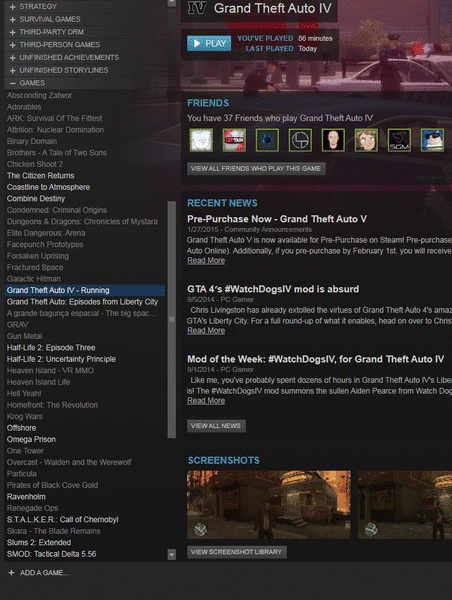
Task: Open the Pre-Purchase Now - Grand Theft Auto V headline
Action: tap(277, 219)
